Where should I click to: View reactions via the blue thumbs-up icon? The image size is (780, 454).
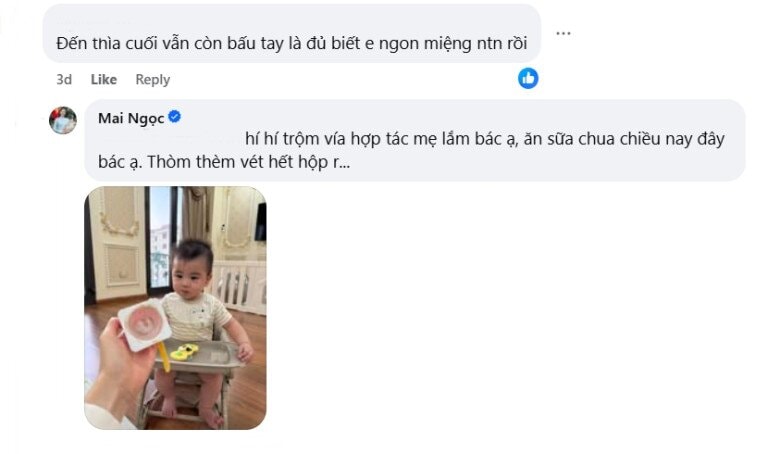528,78
